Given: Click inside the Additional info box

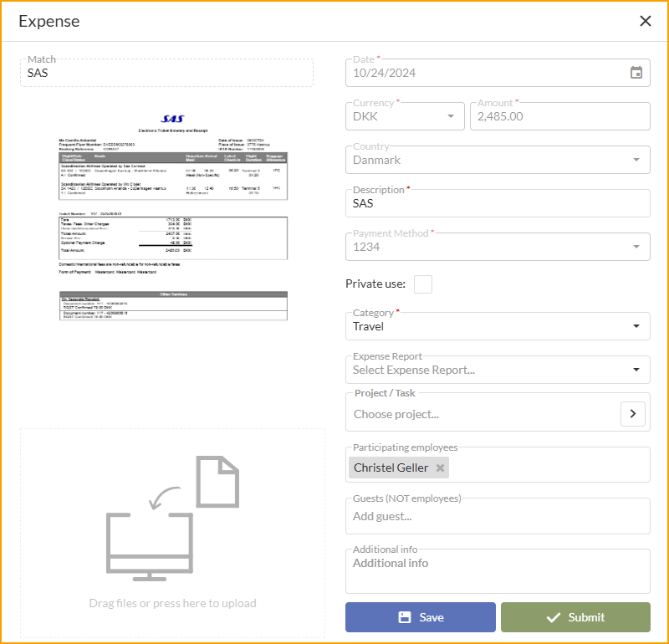Looking at the screenshot, I should point(498,569).
